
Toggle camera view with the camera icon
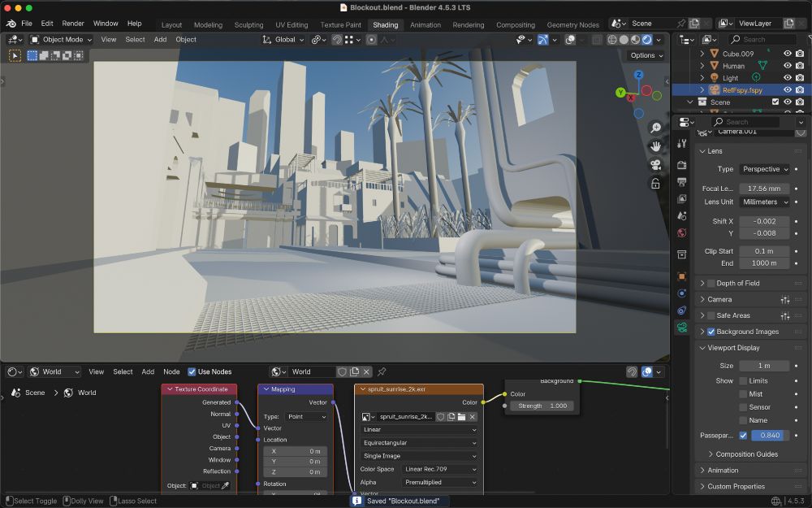(655, 165)
